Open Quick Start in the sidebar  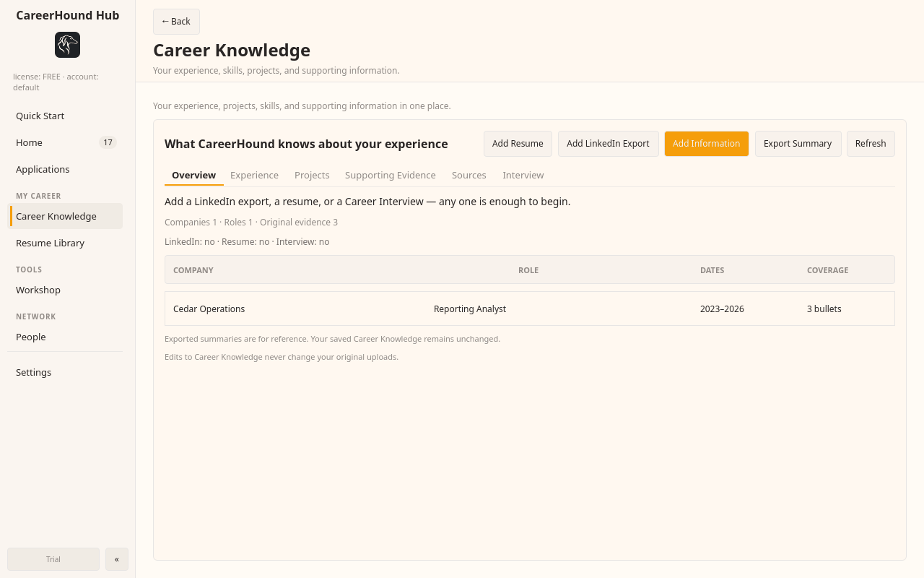pyautogui.click(x=65, y=116)
